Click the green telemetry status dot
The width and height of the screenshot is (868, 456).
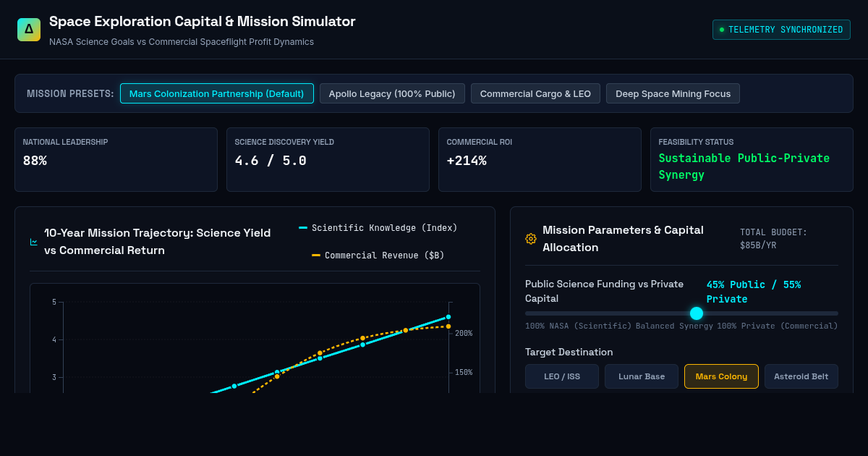[x=721, y=30]
